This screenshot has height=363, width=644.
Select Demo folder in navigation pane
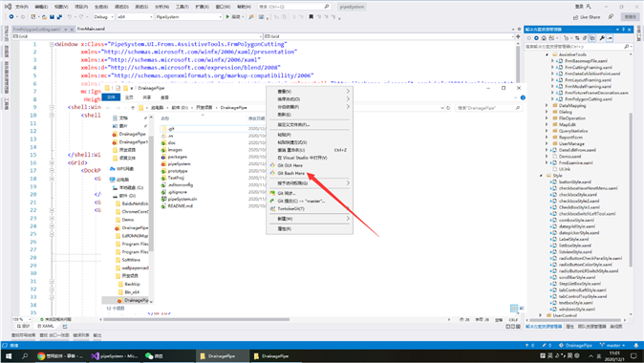pyautogui.click(x=125, y=220)
